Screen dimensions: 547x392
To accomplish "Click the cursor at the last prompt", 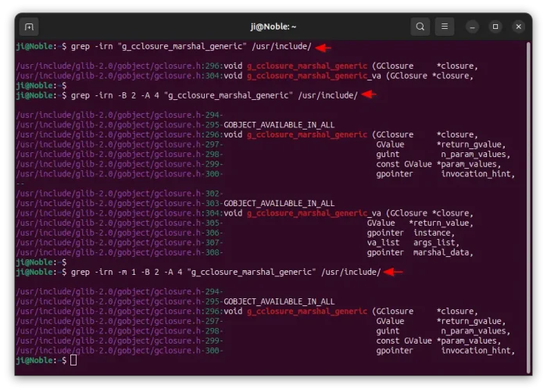I will tap(73, 360).
